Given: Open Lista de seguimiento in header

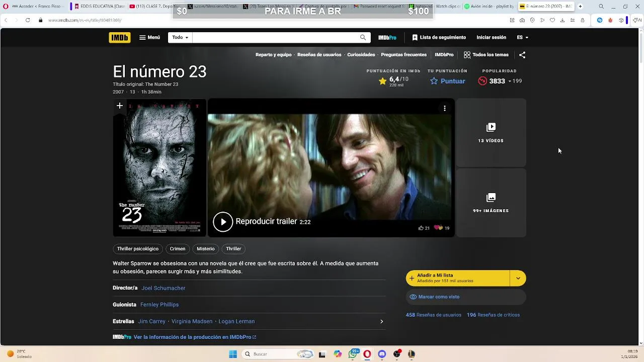Looking at the screenshot, I should (439, 37).
